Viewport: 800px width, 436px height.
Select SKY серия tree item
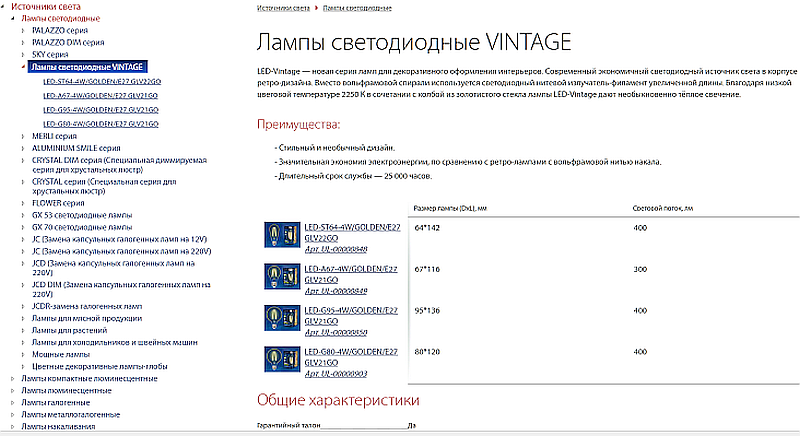(x=50, y=55)
